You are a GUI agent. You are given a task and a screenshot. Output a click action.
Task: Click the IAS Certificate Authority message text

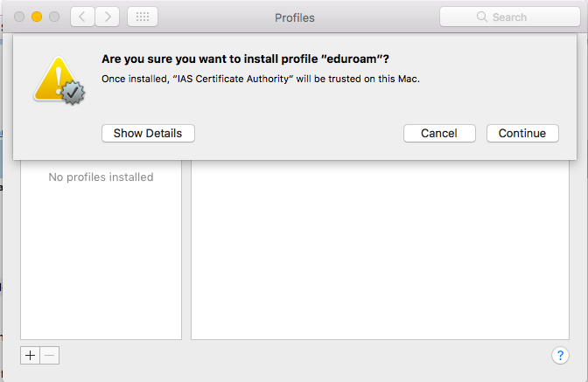click(x=261, y=79)
